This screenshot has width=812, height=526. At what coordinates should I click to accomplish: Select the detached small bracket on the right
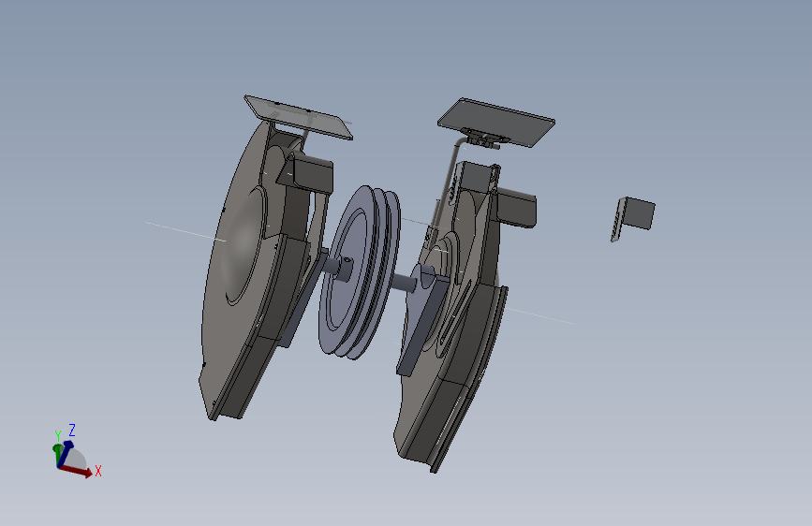(633, 218)
